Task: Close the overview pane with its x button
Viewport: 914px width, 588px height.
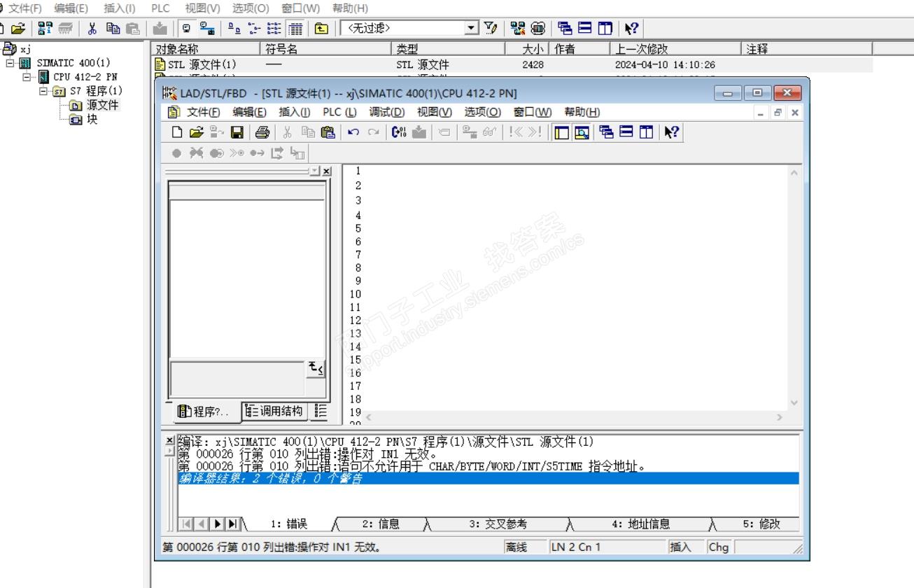Action: click(327, 171)
